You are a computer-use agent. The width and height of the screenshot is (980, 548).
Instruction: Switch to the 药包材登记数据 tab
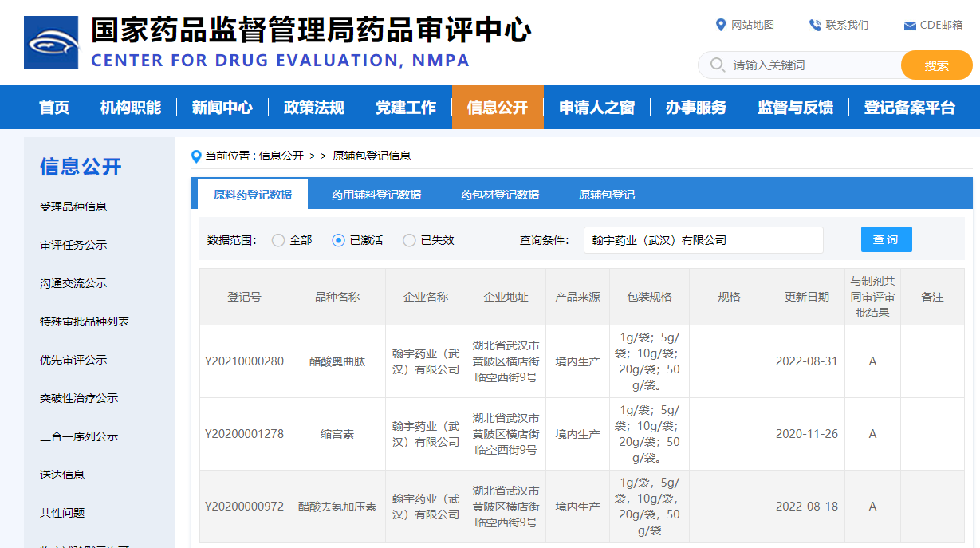[502, 194]
